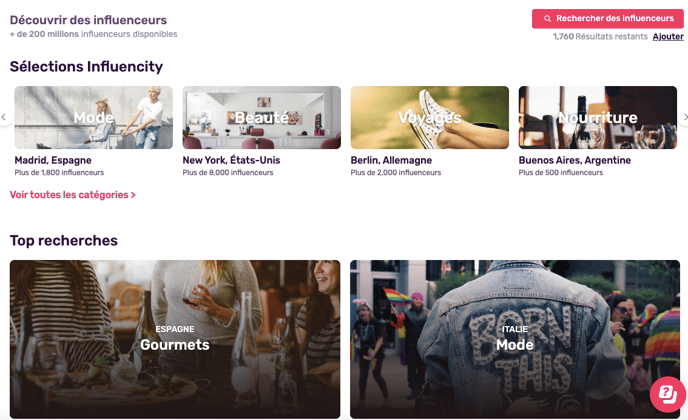Click the Découvrir des influenceurs heading

pos(88,20)
